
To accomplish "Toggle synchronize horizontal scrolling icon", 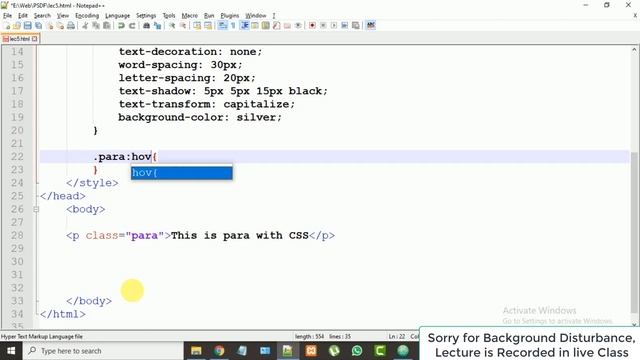I will (x=208, y=26).
